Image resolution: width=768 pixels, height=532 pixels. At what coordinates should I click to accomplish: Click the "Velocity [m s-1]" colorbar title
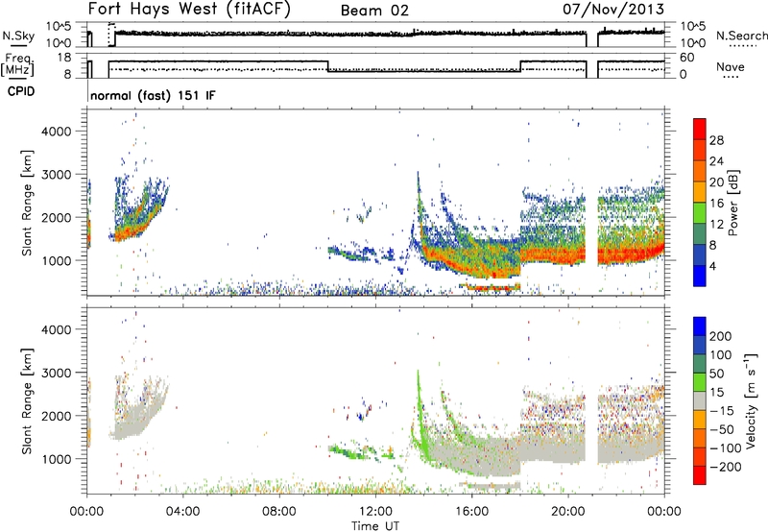tap(751, 400)
